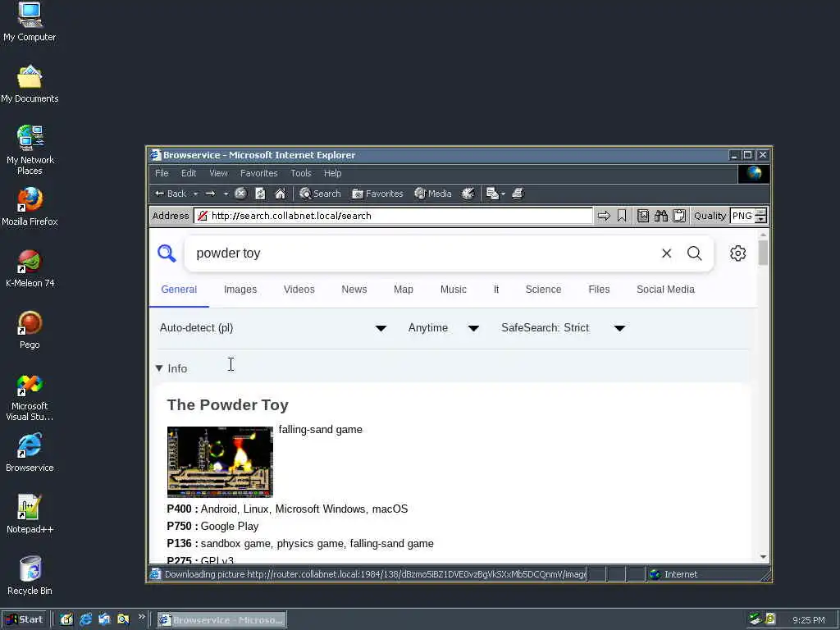840x630 pixels.
Task: Collapse the Info section
Action: click(x=171, y=368)
